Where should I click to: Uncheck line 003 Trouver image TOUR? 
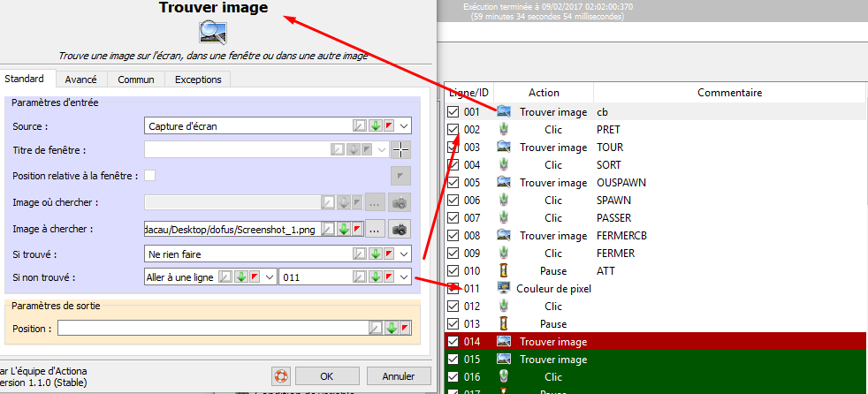click(453, 148)
